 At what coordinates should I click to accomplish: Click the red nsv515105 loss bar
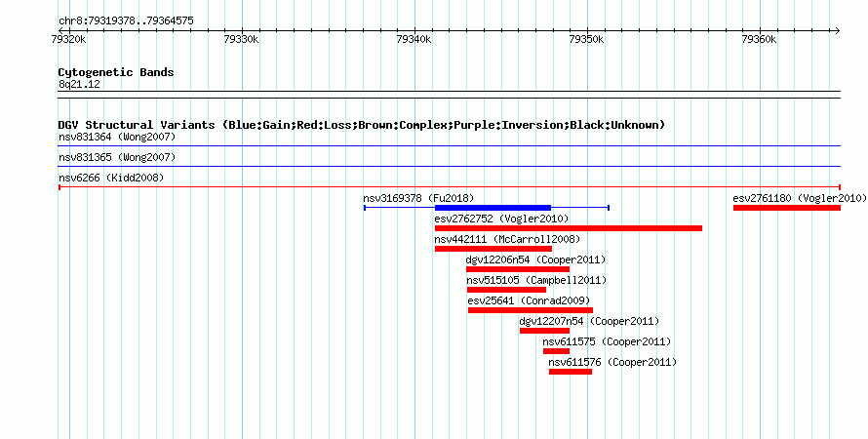tap(506, 290)
